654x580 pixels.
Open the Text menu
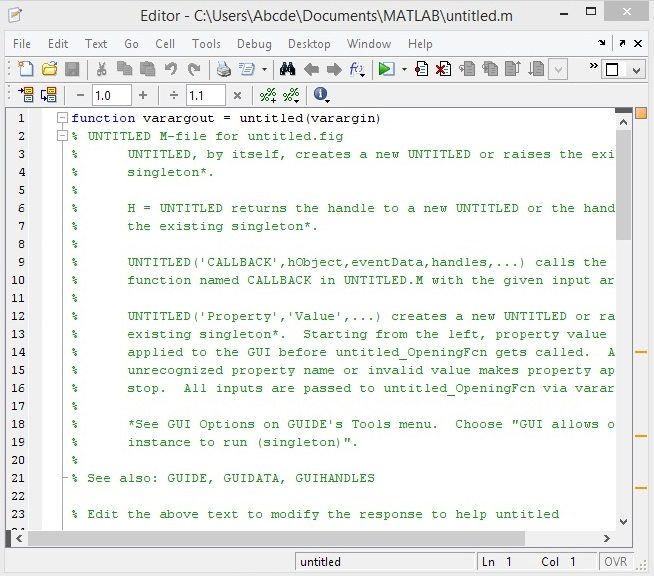96,44
